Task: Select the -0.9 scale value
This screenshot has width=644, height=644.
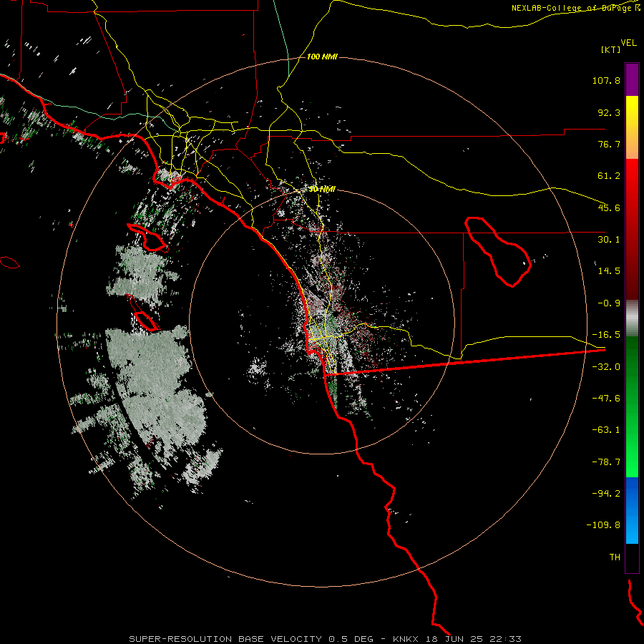Action: coord(609,303)
